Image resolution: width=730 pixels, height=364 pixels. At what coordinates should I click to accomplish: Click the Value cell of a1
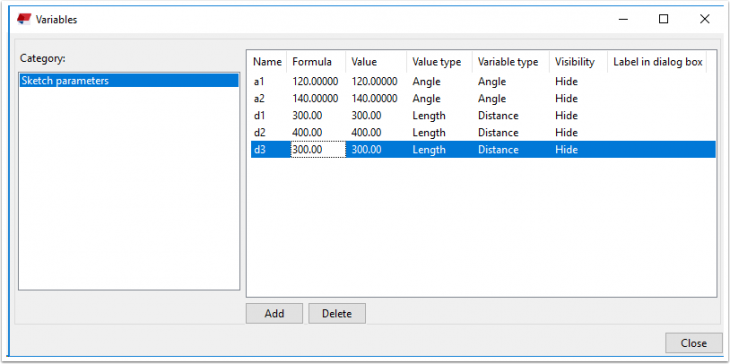(x=374, y=81)
